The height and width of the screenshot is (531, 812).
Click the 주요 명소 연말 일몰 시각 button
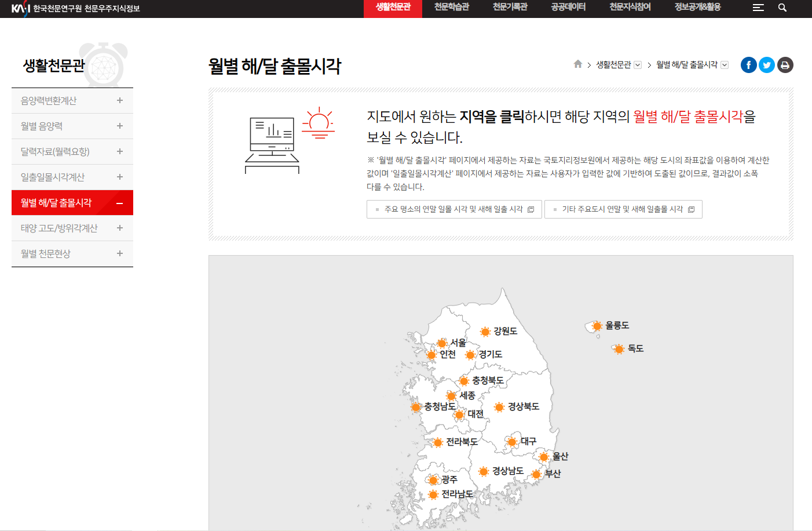pyautogui.click(x=453, y=209)
